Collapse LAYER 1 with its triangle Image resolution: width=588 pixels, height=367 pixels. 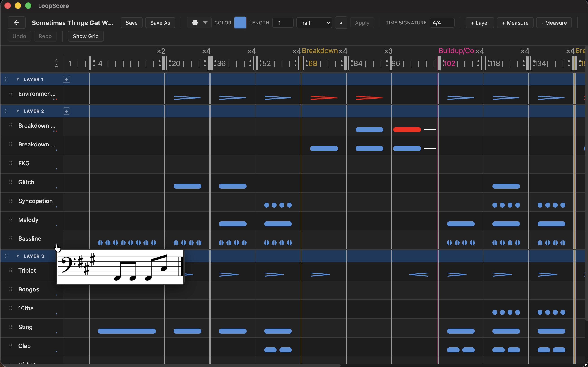click(18, 79)
